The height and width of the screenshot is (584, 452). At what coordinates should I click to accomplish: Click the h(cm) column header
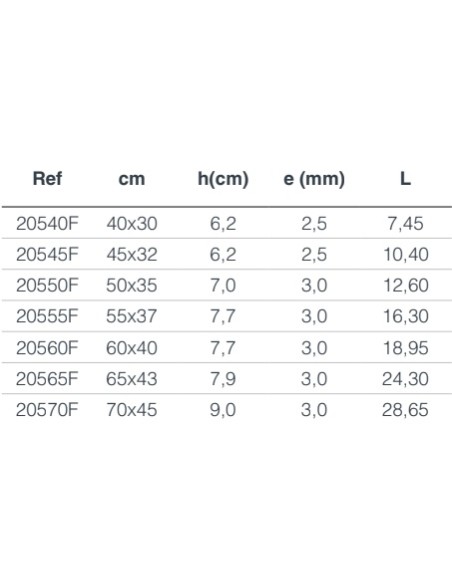tap(223, 179)
